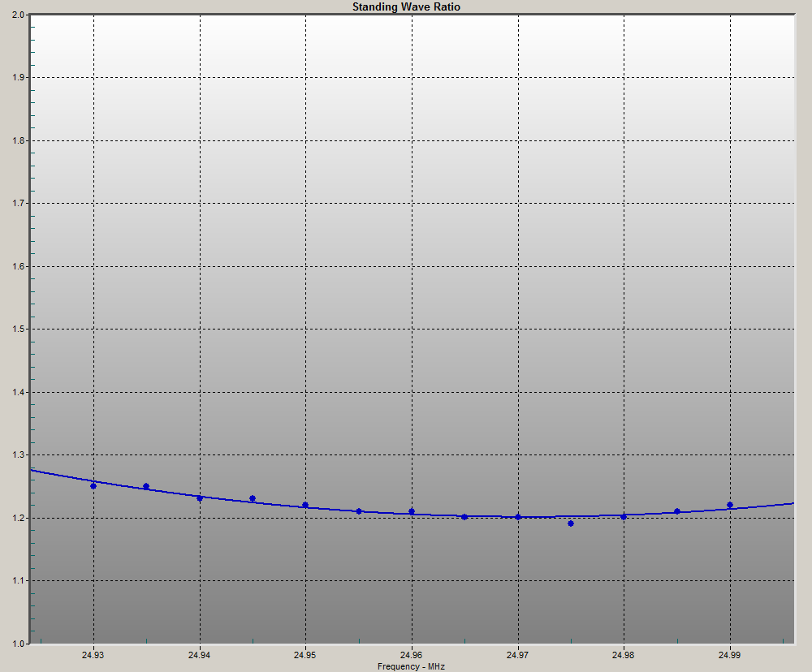
Task: Select the data point at 24.935 MHz
Action: [146, 486]
